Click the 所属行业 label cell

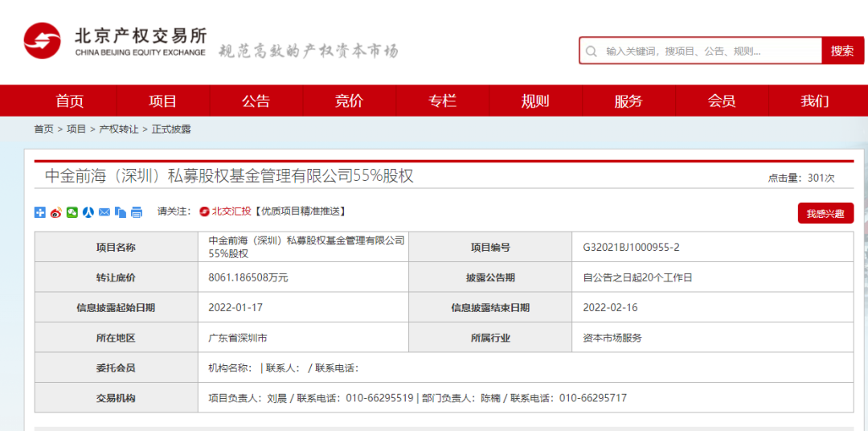tap(490, 338)
